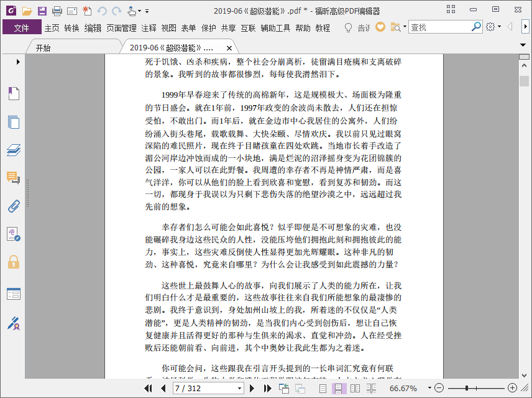Save the document with the floppy disk icon
The height and width of the screenshot is (398, 532).
click(x=42, y=11)
